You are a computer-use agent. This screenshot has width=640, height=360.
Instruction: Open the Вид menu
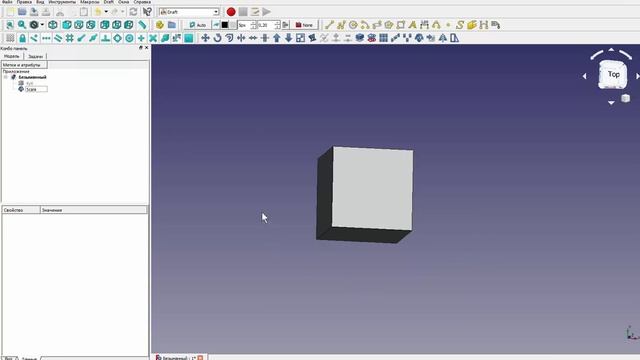[40, 2]
